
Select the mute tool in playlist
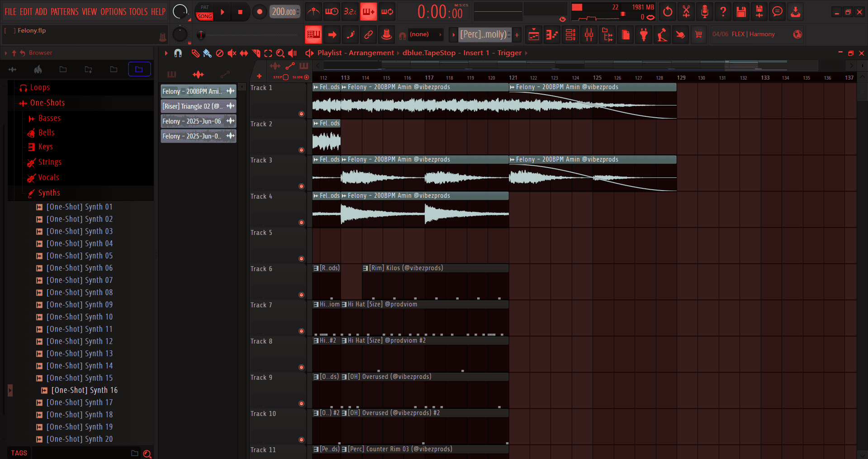232,53
